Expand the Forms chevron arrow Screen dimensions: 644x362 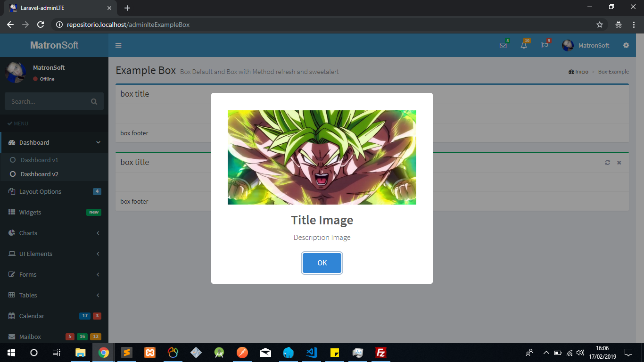[x=98, y=274]
